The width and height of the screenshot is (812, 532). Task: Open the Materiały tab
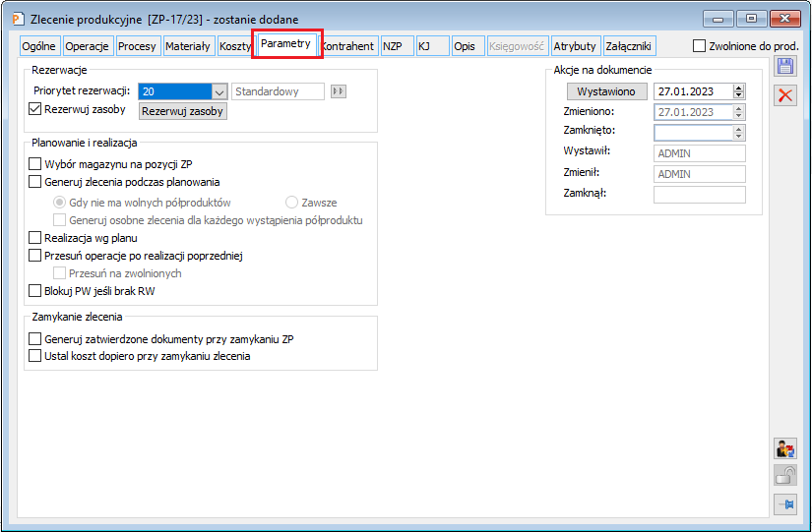(187, 46)
